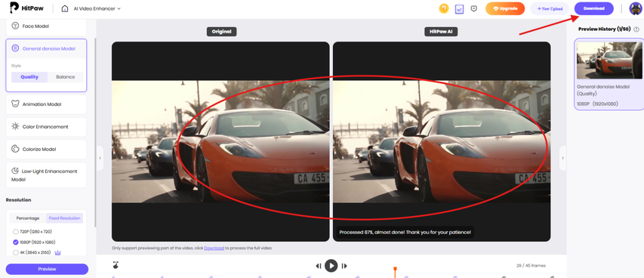Select the General denoise Model option
The height and width of the screenshot is (278, 644).
46,48
